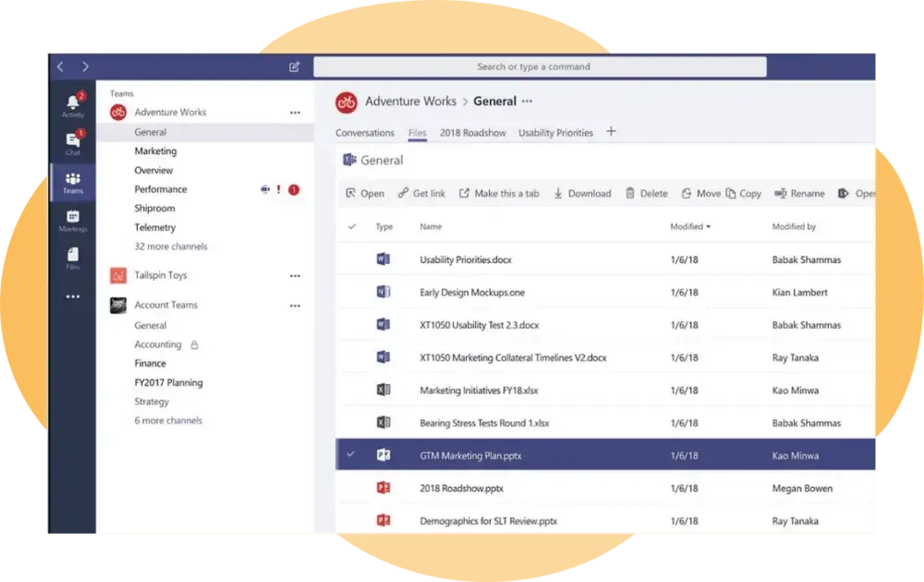
Task: Select the Performance channel
Action: tap(160, 189)
